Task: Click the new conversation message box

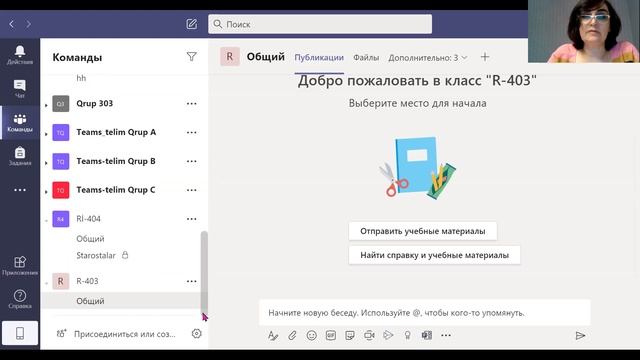Action: 425,313
